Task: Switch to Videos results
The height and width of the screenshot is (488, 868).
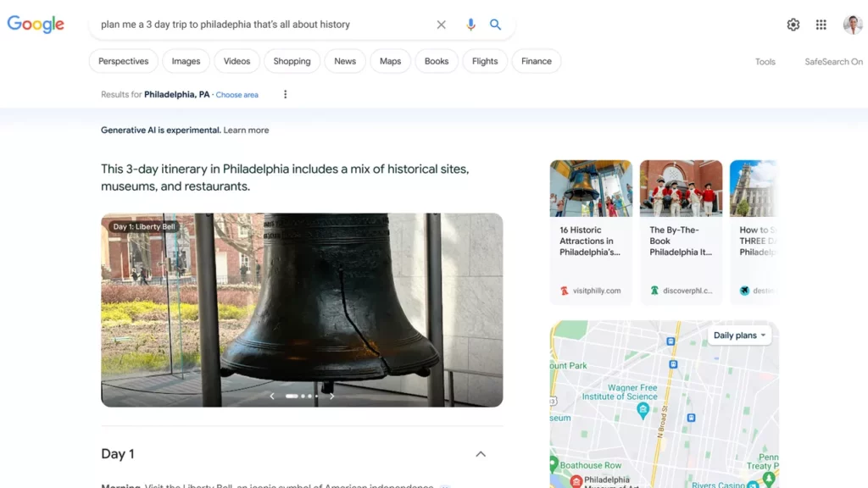Action: tap(237, 61)
